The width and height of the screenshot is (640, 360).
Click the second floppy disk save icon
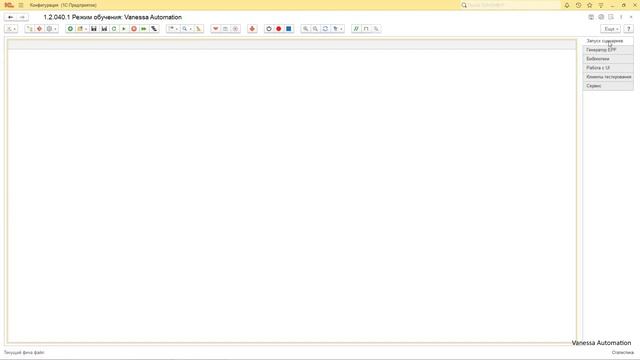pos(104,29)
